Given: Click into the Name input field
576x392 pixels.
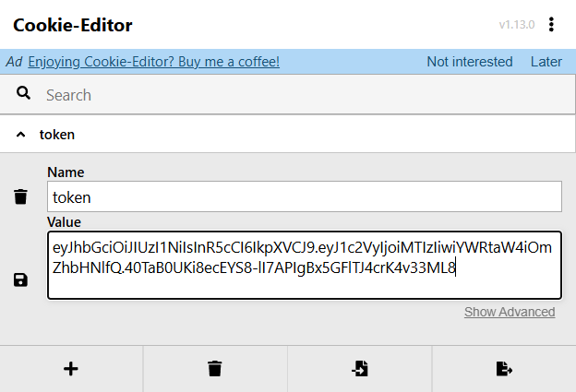Looking at the screenshot, I should [304, 196].
